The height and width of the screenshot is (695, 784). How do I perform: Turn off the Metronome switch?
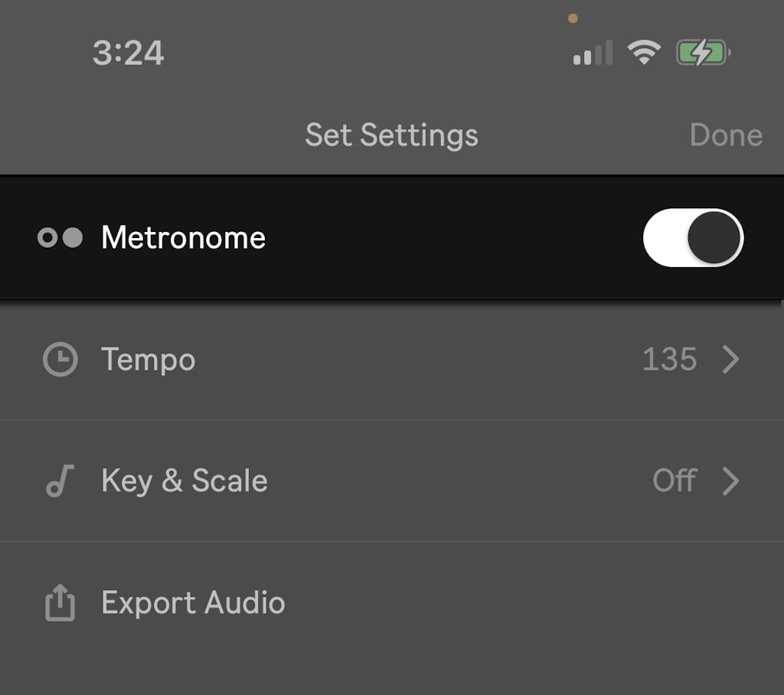click(693, 238)
